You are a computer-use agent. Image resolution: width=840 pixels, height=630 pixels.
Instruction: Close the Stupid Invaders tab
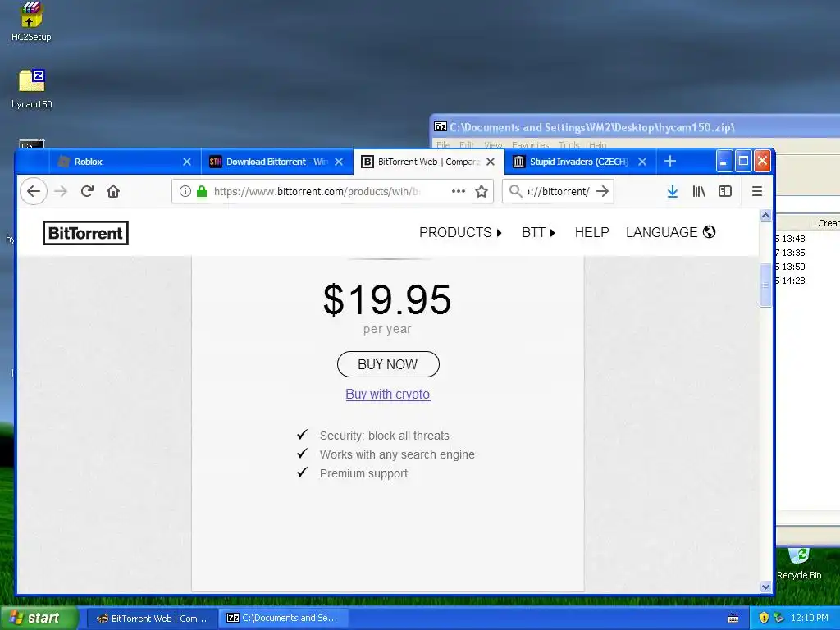pyautogui.click(x=642, y=162)
